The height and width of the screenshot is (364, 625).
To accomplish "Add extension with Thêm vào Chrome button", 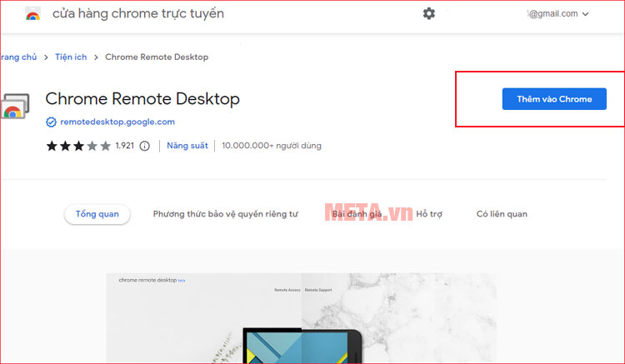I will tap(554, 99).
